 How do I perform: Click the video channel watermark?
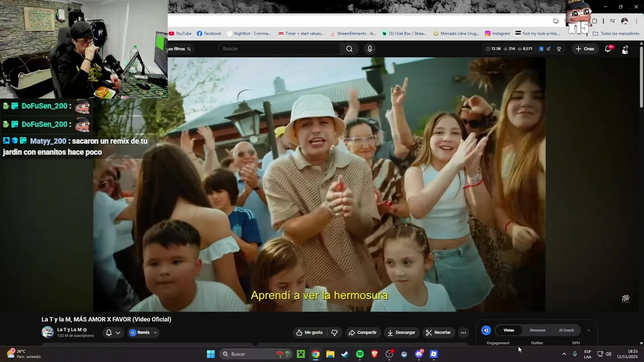(625, 299)
